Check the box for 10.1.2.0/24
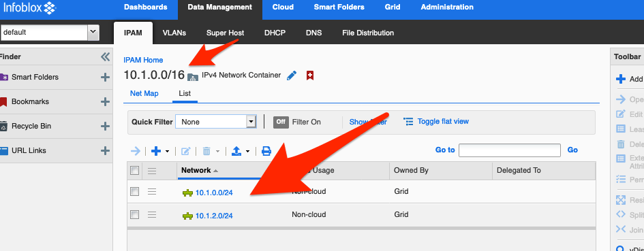The height and width of the screenshot is (251, 644). point(135,214)
